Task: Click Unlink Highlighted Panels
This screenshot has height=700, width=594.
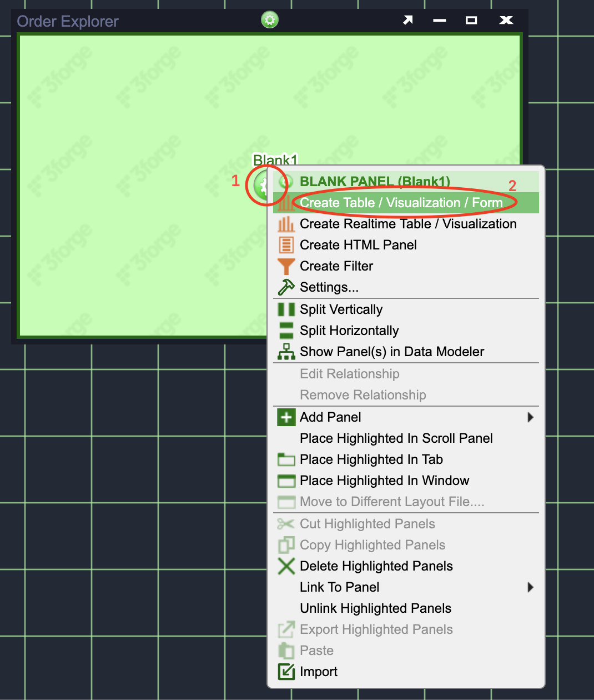Action: [375, 608]
